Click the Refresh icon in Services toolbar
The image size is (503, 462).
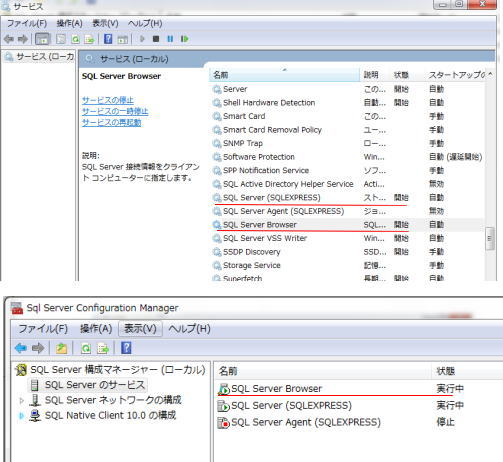pyautogui.click(x=76, y=39)
